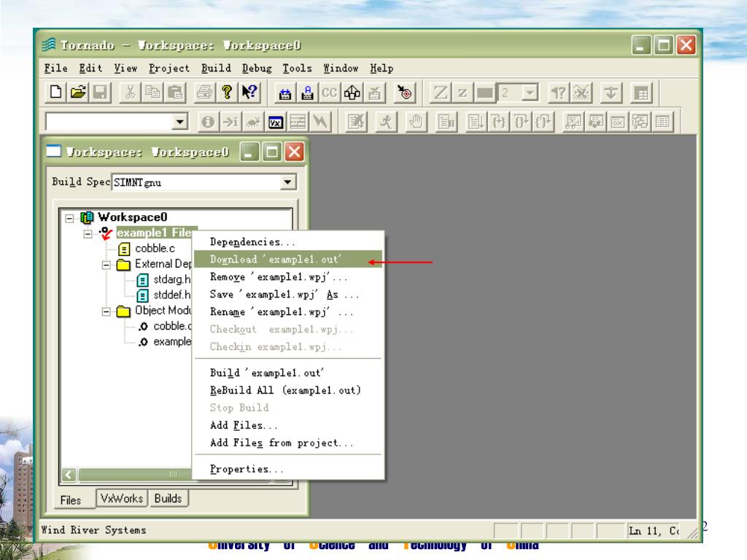Image resolution: width=747 pixels, height=560 pixels.
Task: Open the Help menu
Action: click(x=382, y=68)
